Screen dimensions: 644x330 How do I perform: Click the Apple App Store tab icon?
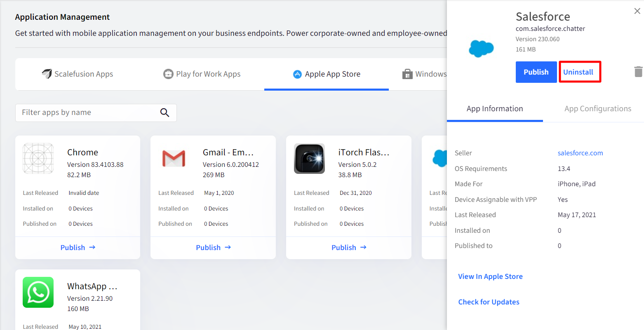[x=297, y=74]
